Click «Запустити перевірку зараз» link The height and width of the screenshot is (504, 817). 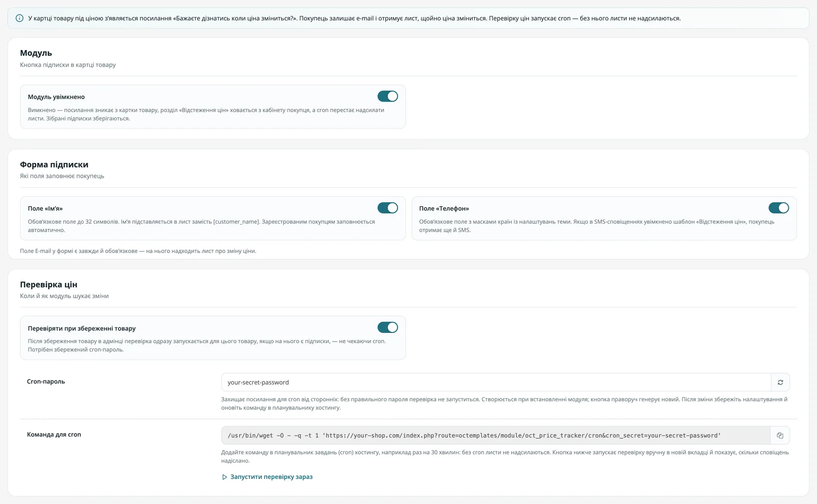pyautogui.click(x=267, y=477)
